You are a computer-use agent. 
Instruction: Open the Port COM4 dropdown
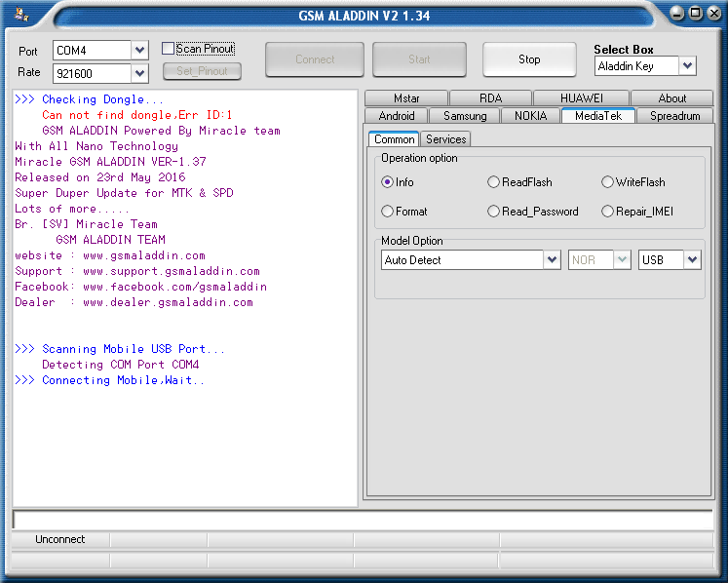(139, 50)
